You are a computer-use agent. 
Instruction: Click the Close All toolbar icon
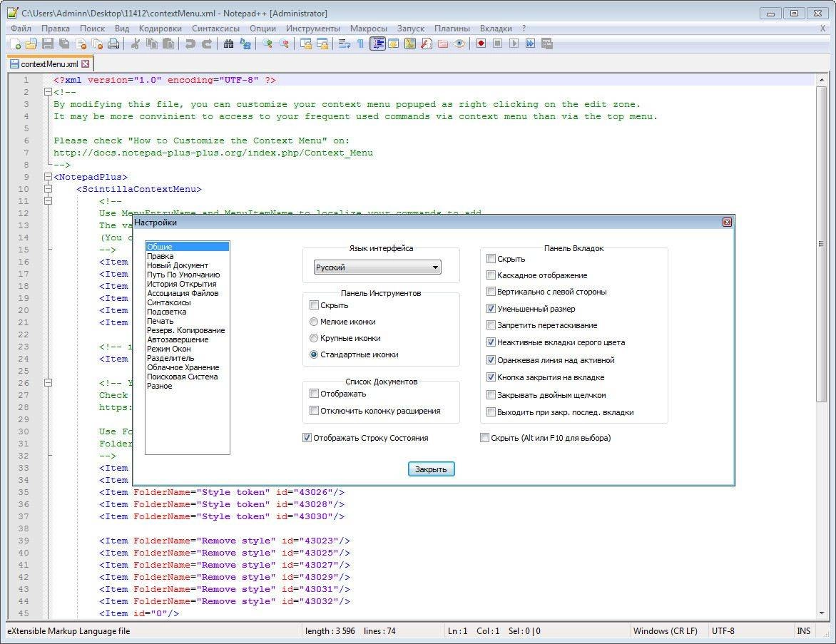[97, 44]
